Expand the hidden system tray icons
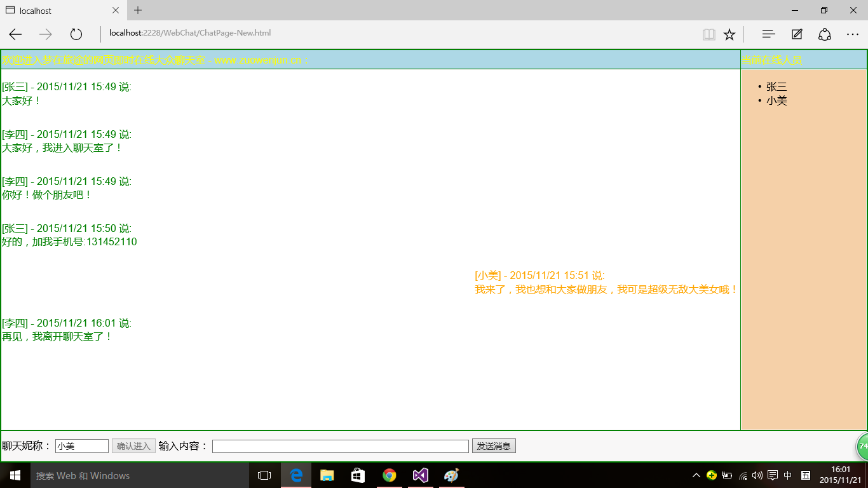Screen dimensions: 868x488 coord(696,475)
